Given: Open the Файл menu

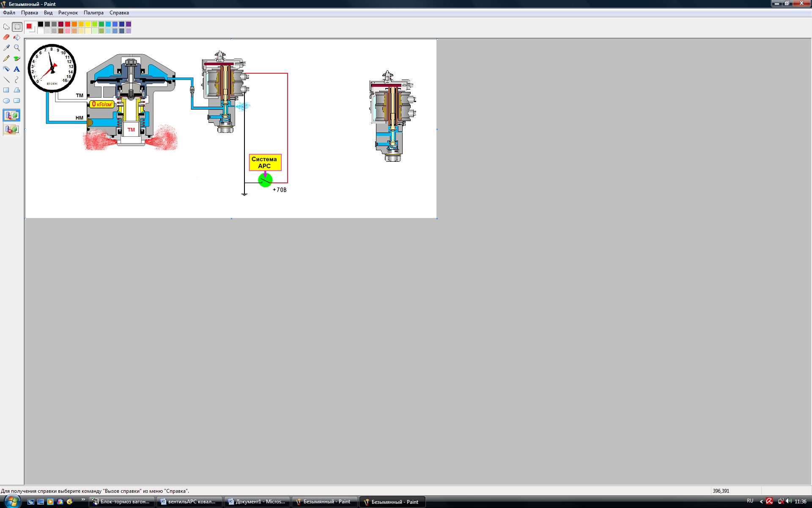Looking at the screenshot, I should 9,13.
